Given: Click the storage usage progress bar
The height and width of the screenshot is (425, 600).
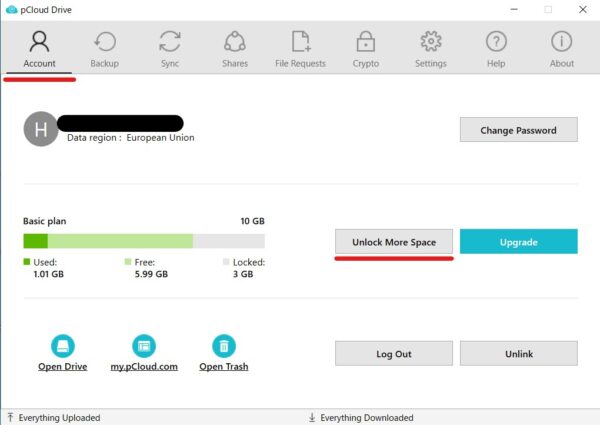Looking at the screenshot, I should click(x=144, y=241).
